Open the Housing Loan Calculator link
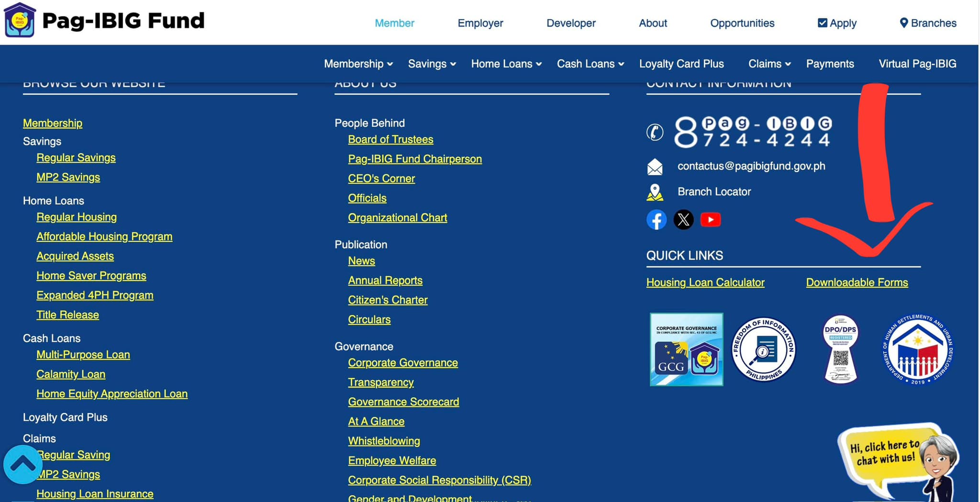The height and width of the screenshot is (502, 980). coord(705,283)
